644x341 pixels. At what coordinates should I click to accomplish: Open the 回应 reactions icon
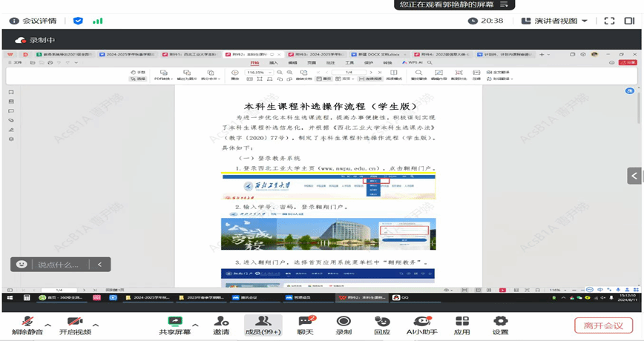point(382,325)
